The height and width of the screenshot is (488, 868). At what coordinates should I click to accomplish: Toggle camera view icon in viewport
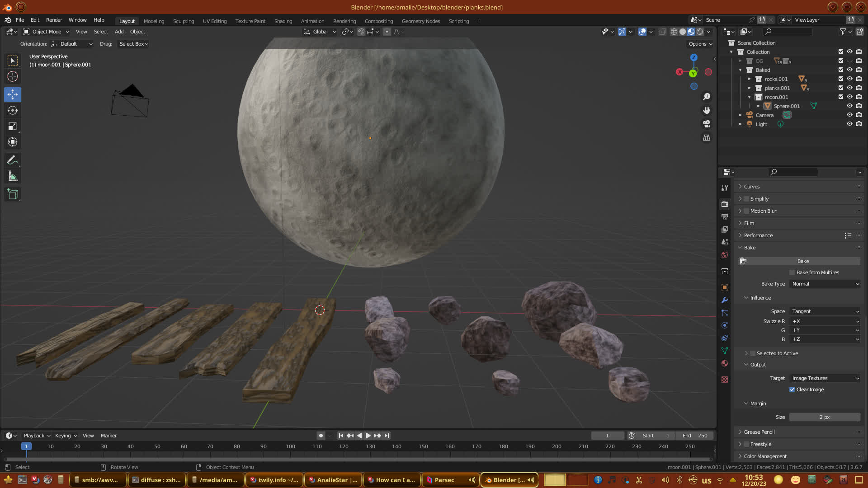click(707, 124)
